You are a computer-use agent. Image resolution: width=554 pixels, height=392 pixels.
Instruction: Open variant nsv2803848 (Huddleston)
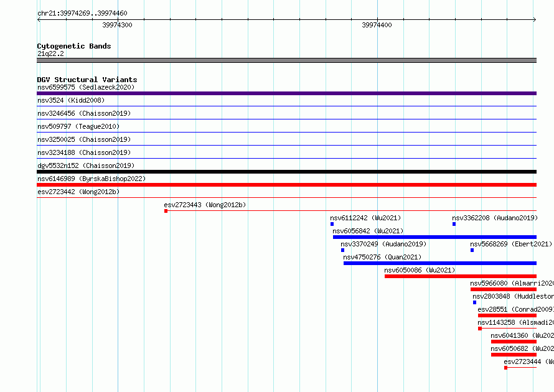tap(513, 296)
